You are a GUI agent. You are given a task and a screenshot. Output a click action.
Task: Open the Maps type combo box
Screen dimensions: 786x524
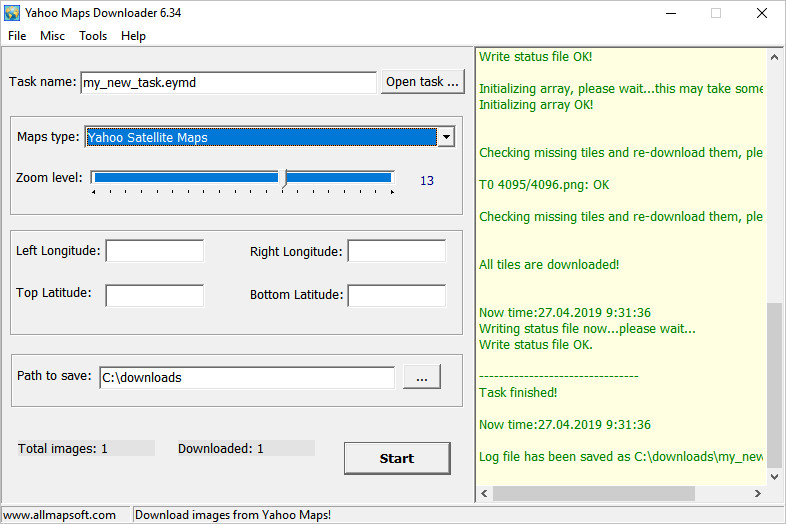click(270, 137)
